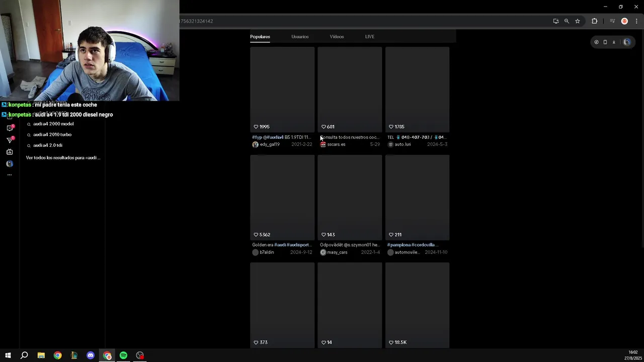This screenshot has height=362, width=644.
Task: Open auto.luri user profile link
Action: click(403, 144)
